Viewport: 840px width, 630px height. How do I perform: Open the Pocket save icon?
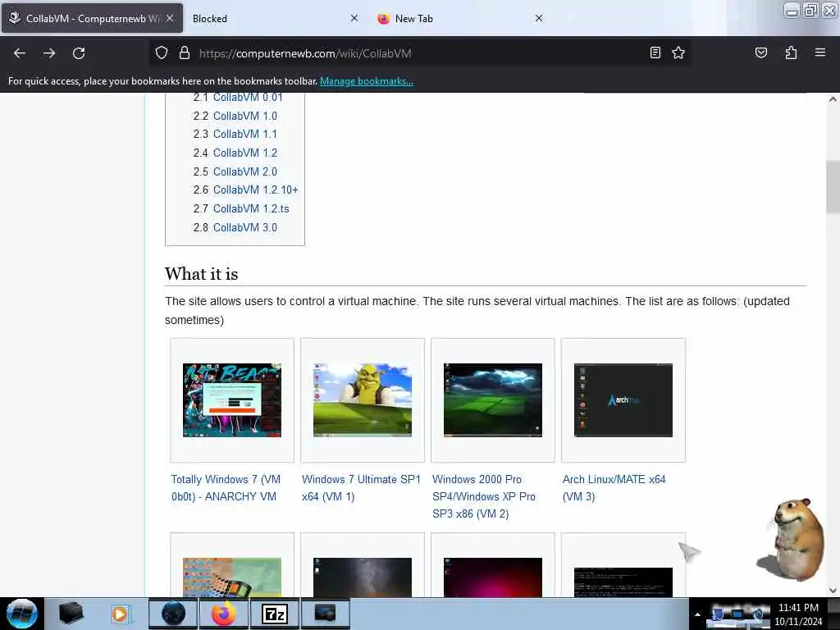(x=760, y=52)
